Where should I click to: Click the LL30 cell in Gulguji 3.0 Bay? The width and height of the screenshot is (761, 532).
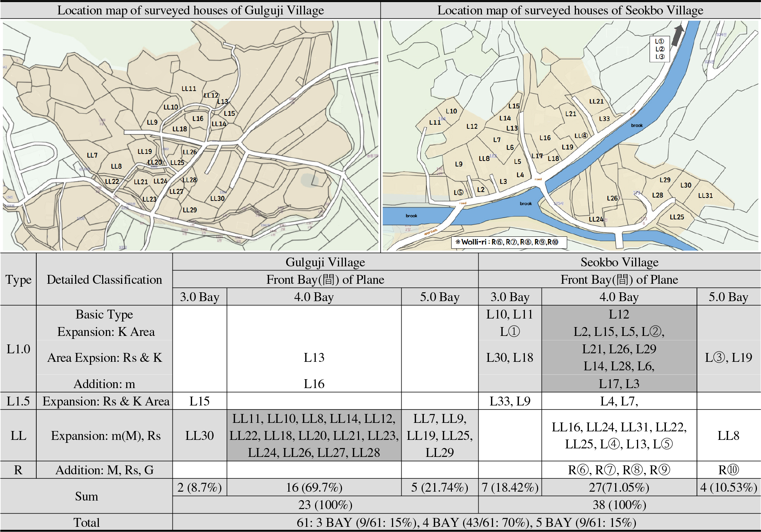(x=200, y=436)
